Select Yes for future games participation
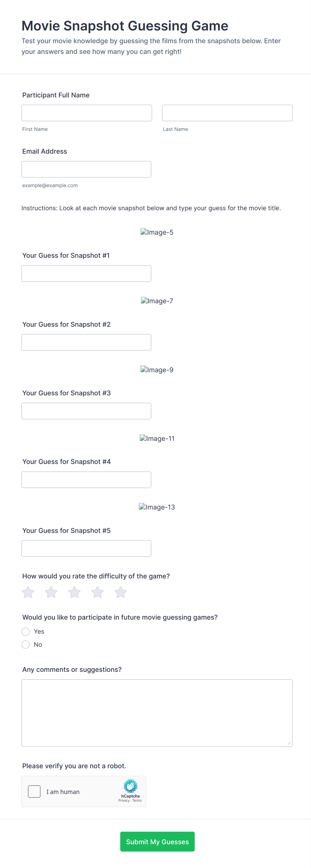311x868 pixels. pyautogui.click(x=25, y=631)
